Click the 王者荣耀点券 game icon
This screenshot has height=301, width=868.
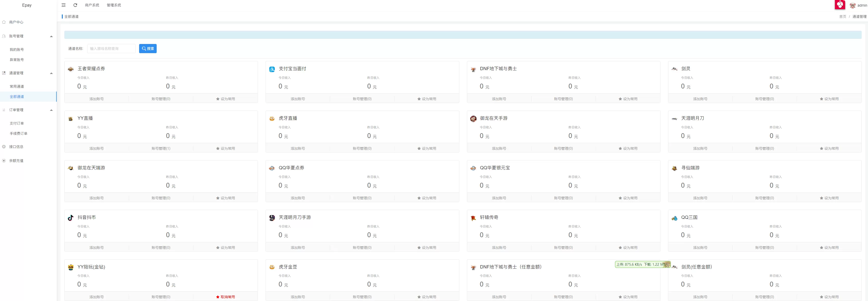pos(70,69)
